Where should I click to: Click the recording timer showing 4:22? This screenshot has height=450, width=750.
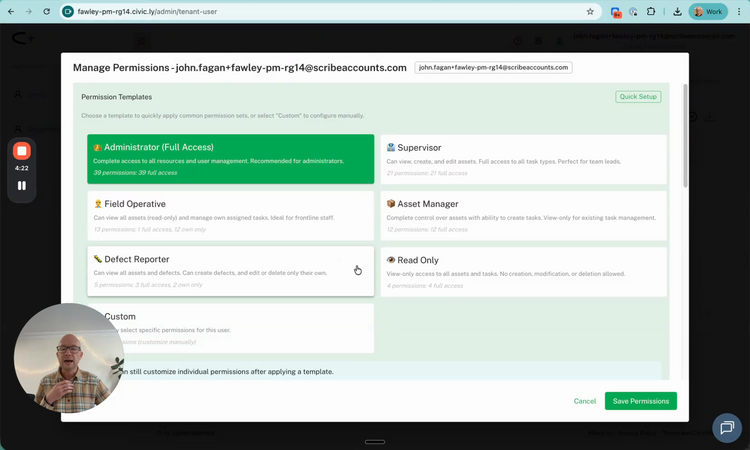pyautogui.click(x=22, y=168)
